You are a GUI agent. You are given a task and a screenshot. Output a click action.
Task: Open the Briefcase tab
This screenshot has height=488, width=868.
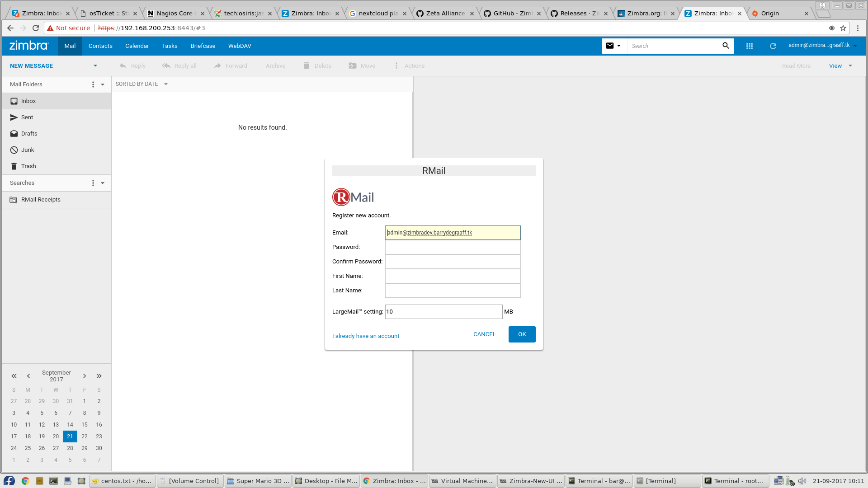(x=203, y=46)
